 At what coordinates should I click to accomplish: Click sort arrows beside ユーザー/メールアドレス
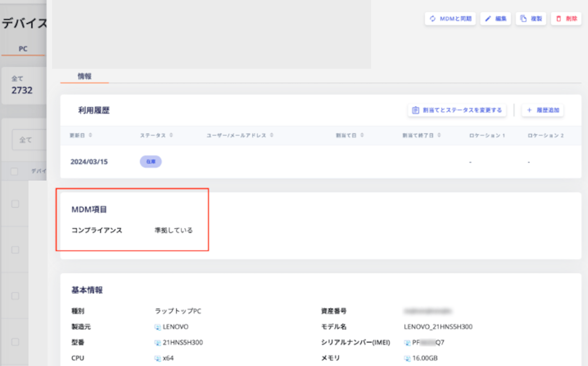click(271, 135)
